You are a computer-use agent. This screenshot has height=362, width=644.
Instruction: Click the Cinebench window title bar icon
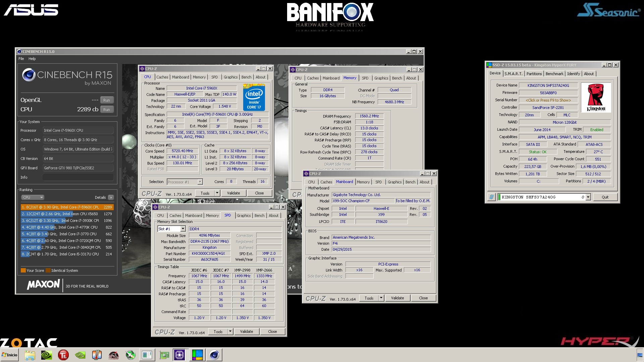pyautogui.click(x=19, y=52)
